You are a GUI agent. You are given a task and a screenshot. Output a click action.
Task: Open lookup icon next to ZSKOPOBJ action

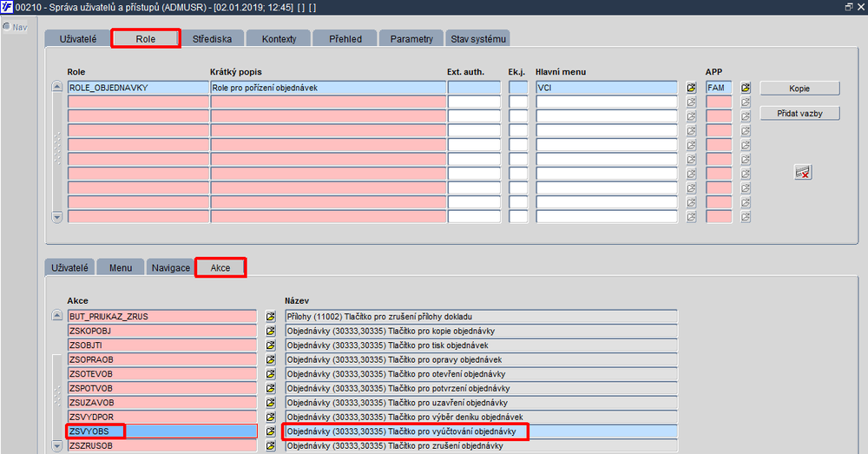pyautogui.click(x=270, y=331)
